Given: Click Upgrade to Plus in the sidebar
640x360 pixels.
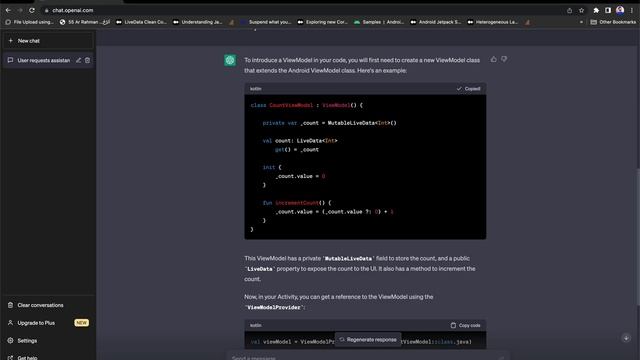Looking at the screenshot, I should 48,323.
